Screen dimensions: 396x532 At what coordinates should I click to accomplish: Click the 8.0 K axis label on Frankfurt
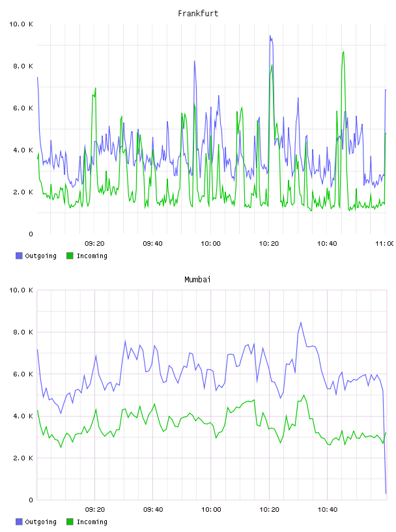[23, 66]
